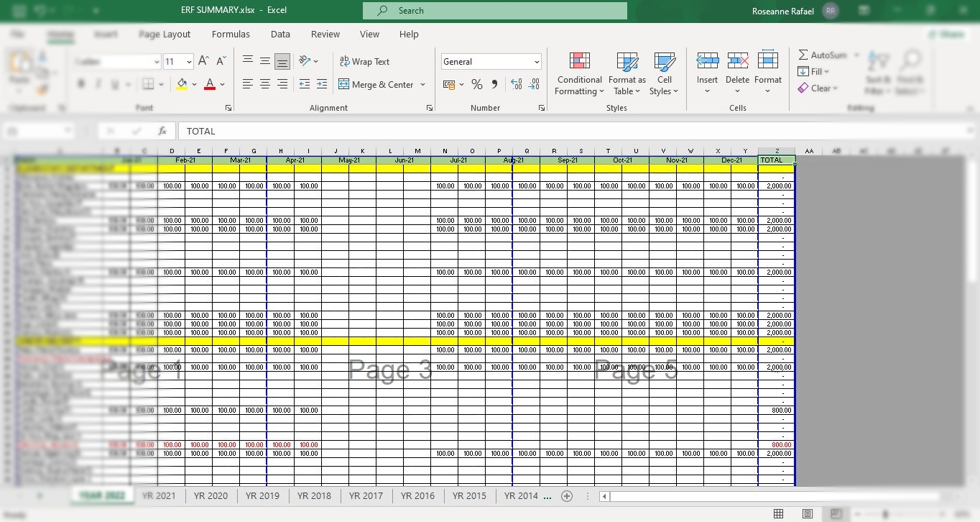Viewport: 980px width, 522px height.
Task: Apply comma style formatting
Action: click(494, 84)
